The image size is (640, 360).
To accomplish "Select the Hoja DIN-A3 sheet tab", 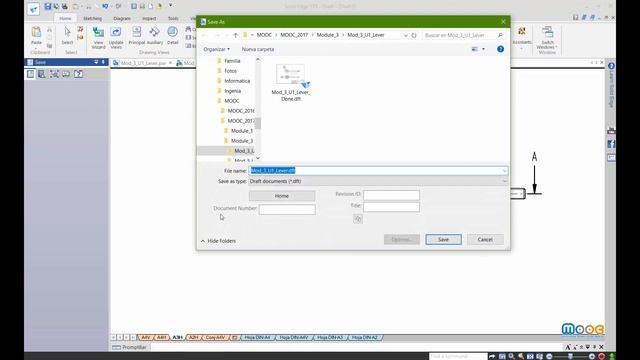I will click(330, 338).
